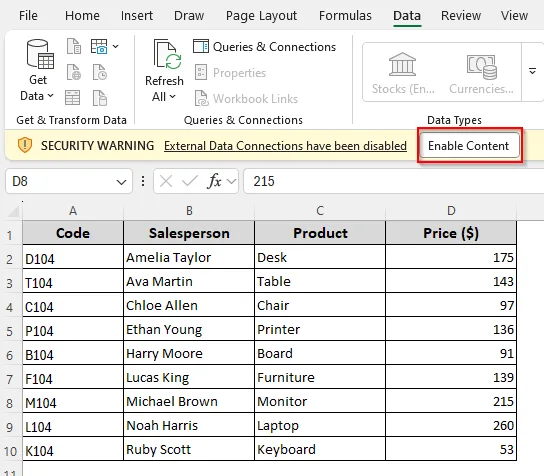The image size is (544, 476).
Task: Click the Code header cell
Action: [x=73, y=233]
